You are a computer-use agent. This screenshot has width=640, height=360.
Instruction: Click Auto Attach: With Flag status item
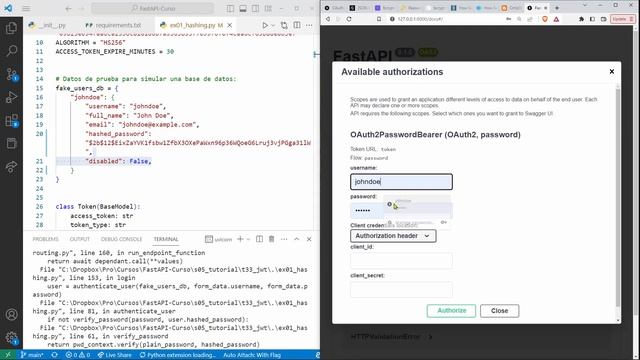tap(252, 355)
